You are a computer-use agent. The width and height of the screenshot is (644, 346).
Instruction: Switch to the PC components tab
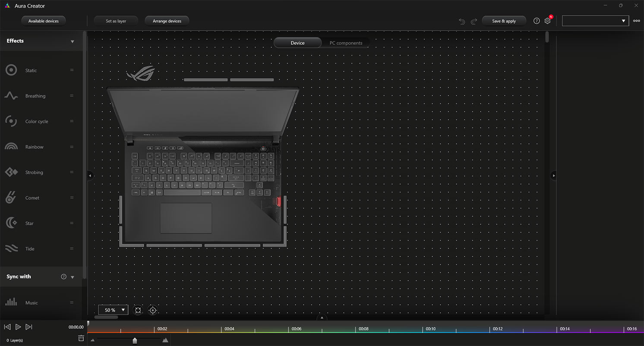pyautogui.click(x=346, y=43)
